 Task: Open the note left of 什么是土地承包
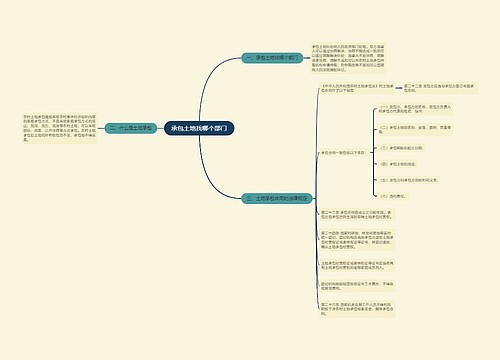(59, 128)
